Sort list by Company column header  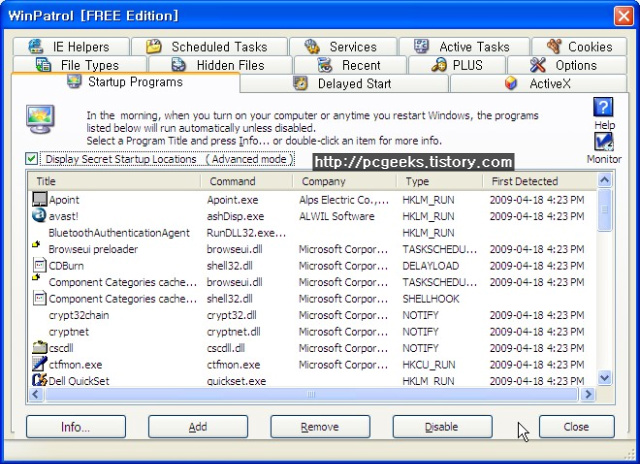(x=345, y=181)
